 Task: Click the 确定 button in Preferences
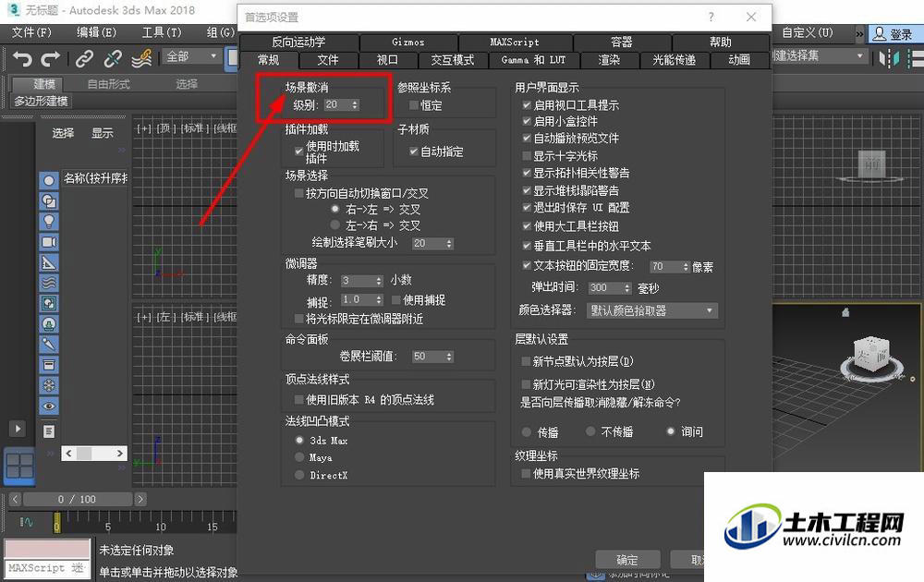click(x=627, y=560)
